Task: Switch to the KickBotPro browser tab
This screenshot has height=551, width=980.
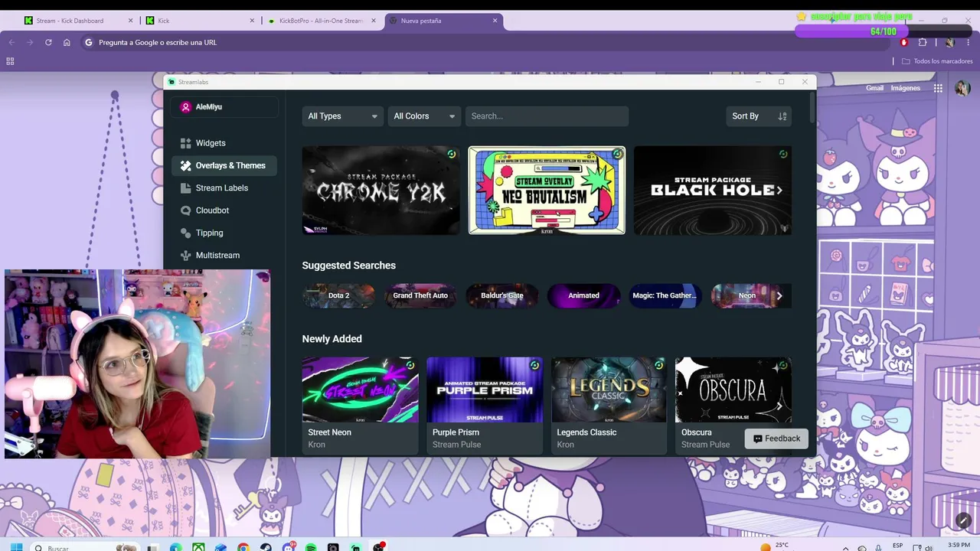Action: (x=322, y=21)
